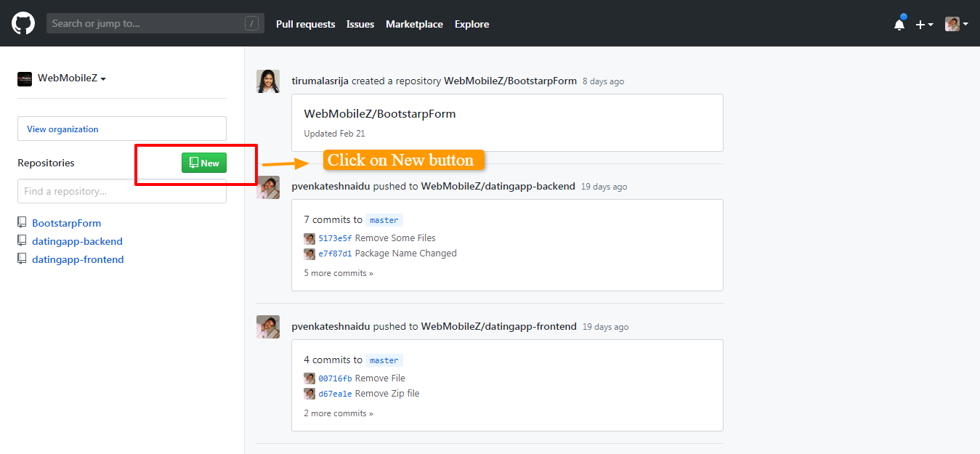Click the avatar beside commit 5173e5f
The width and height of the screenshot is (980, 454).
[x=309, y=238]
